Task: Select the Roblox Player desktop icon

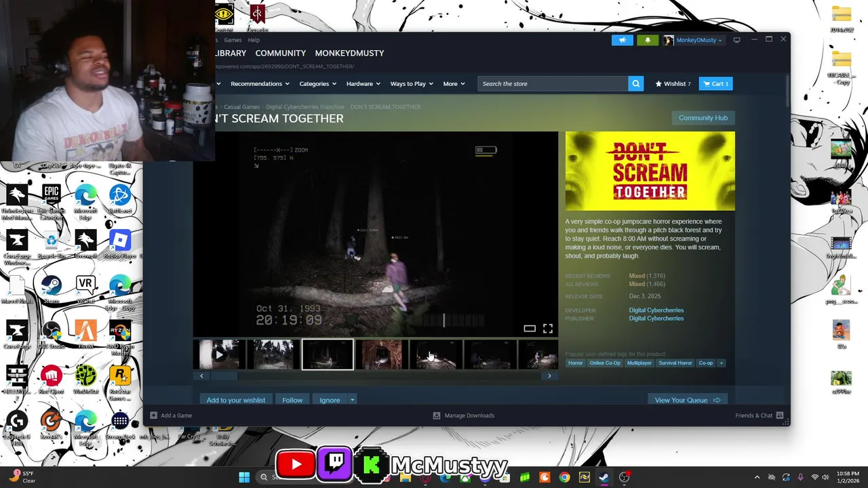Action: [x=120, y=245]
